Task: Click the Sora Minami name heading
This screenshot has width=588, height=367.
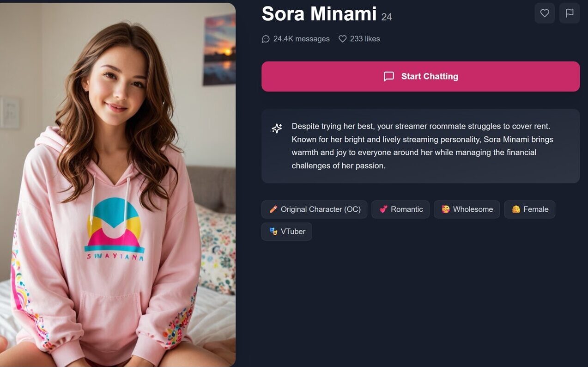Action: click(x=319, y=14)
